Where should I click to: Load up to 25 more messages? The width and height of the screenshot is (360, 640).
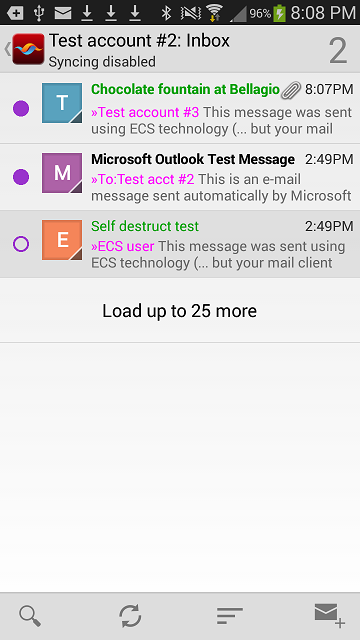click(180, 311)
